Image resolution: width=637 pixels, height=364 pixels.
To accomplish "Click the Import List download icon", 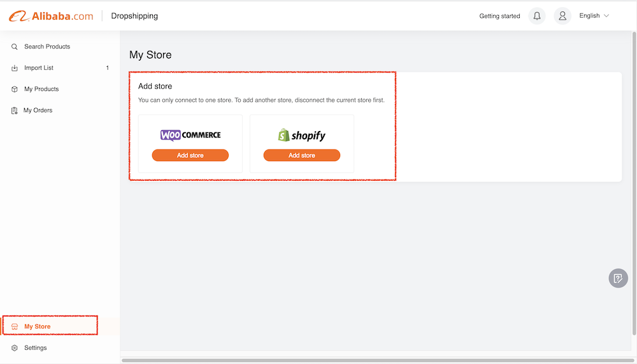I will 14,67.
